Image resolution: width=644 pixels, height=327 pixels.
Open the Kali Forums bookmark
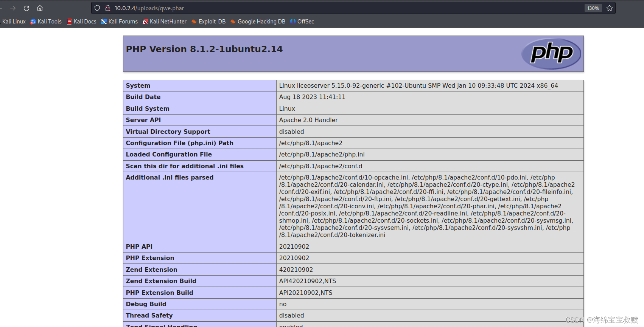pyautogui.click(x=119, y=22)
